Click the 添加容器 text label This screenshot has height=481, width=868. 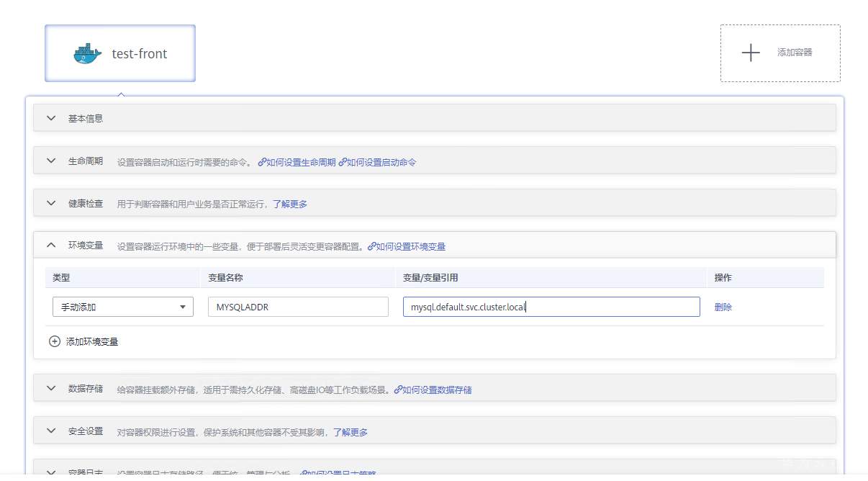pos(795,53)
